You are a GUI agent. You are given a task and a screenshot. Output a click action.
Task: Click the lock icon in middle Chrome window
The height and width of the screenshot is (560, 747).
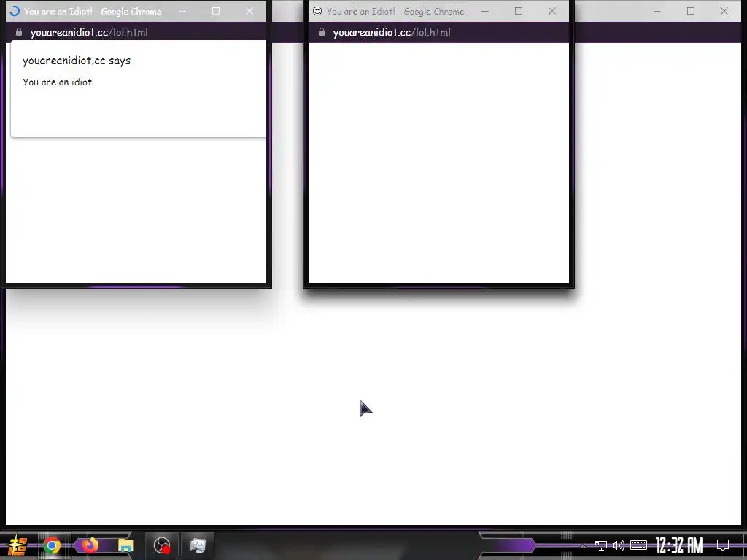(322, 32)
